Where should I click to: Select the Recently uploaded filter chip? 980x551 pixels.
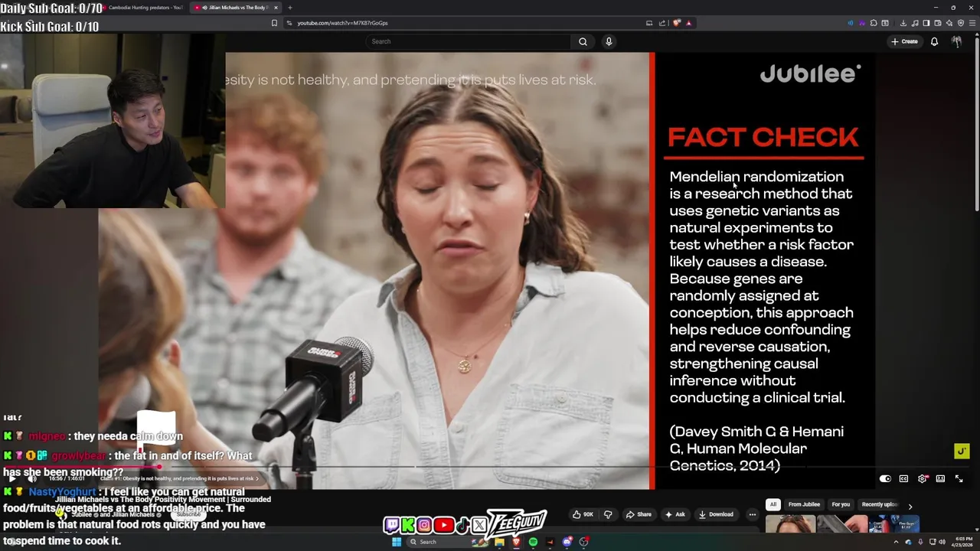point(879,504)
